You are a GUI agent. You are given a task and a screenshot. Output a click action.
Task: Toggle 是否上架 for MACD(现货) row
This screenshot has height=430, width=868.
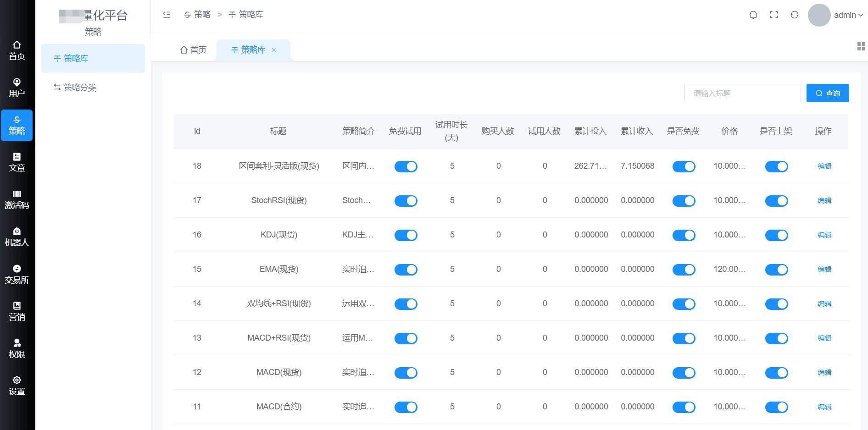776,373
